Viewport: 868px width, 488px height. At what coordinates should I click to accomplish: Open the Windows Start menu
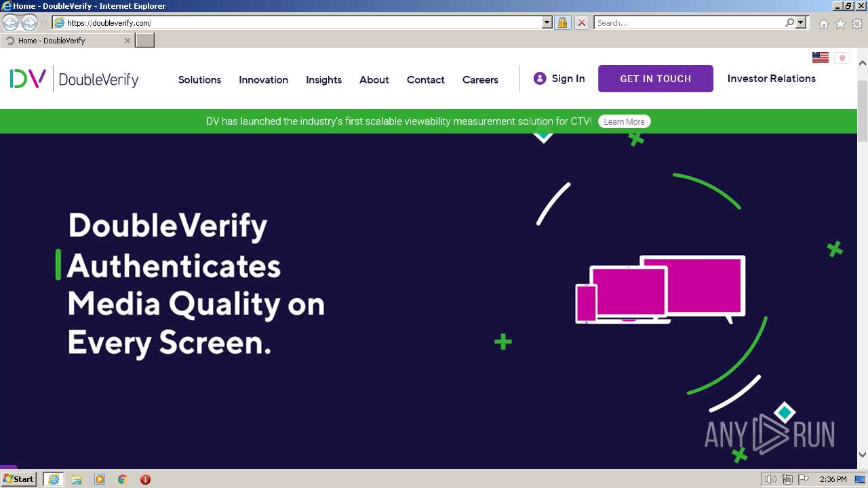[19, 479]
